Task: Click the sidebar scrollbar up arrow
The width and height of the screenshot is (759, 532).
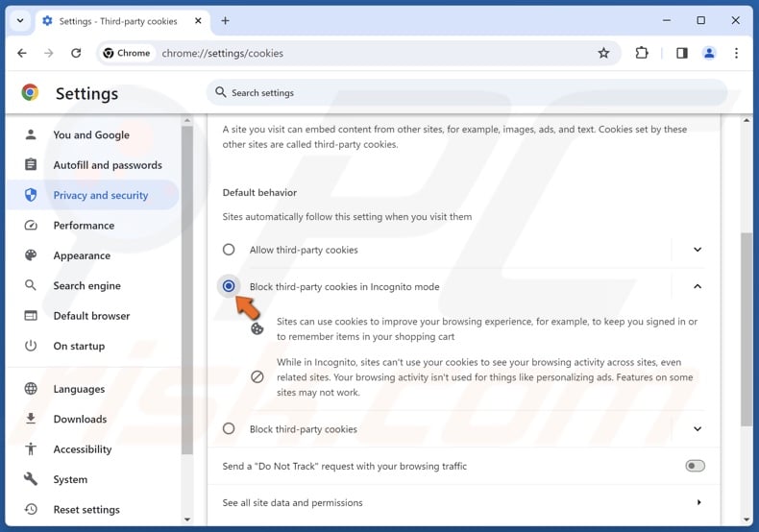Action: 187,120
